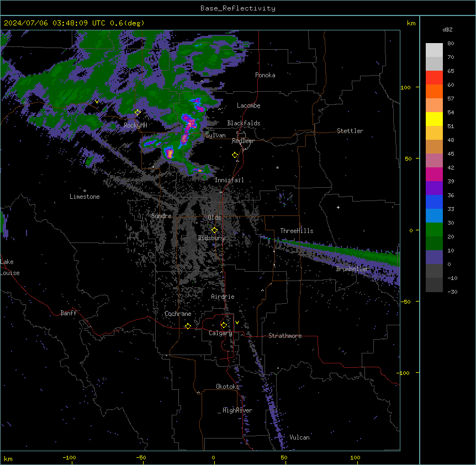Click the Base_Reflectivity title text
The image size is (476, 465).
(x=238, y=8)
